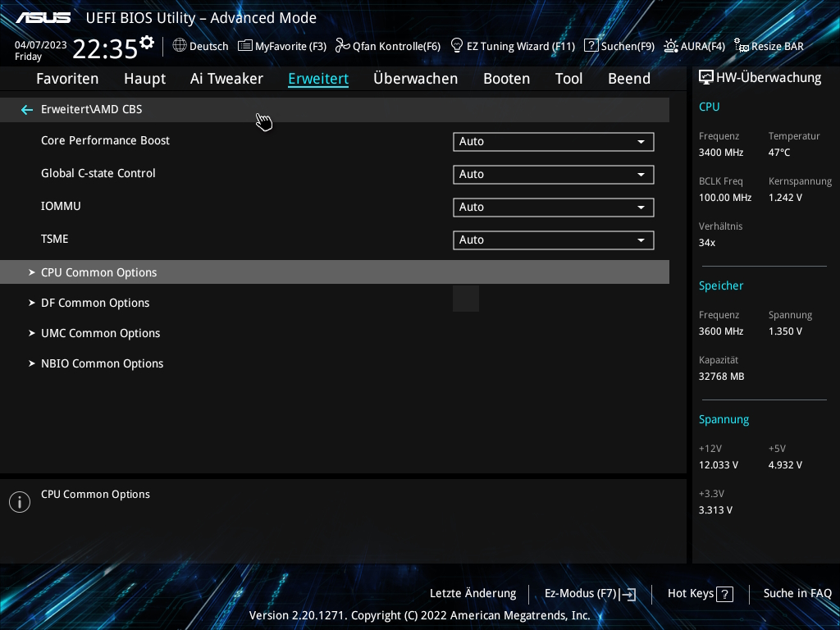This screenshot has width=840, height=630.
Task: Open MyFavorite list icon
Action: [x=244, y=46]
